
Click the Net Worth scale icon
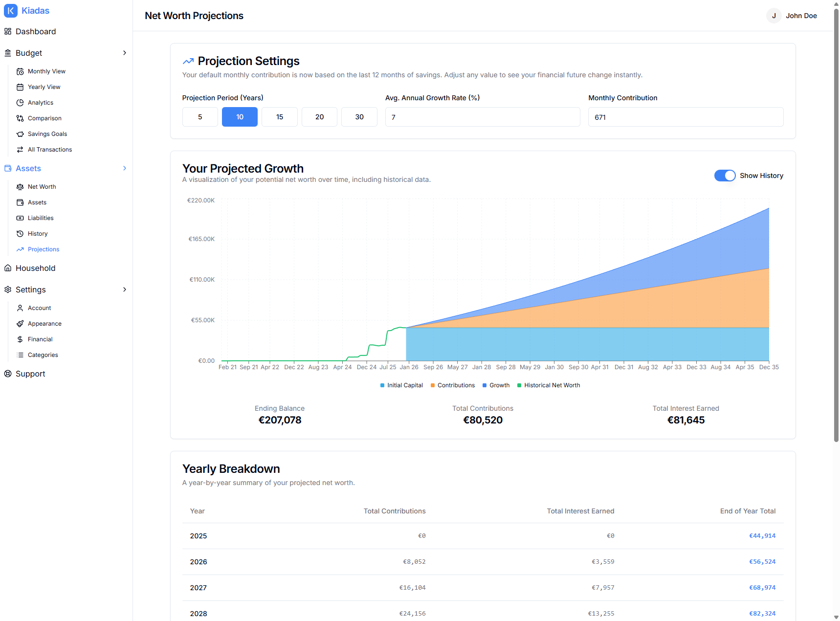point(20,187)
